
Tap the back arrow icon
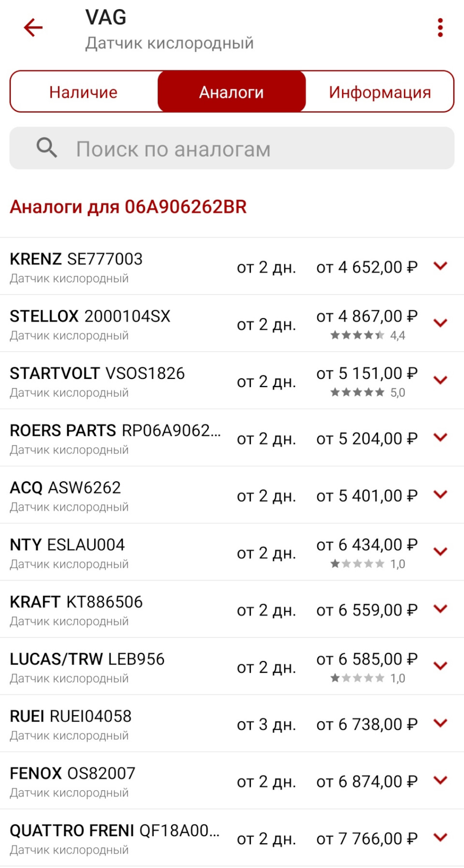33,28
